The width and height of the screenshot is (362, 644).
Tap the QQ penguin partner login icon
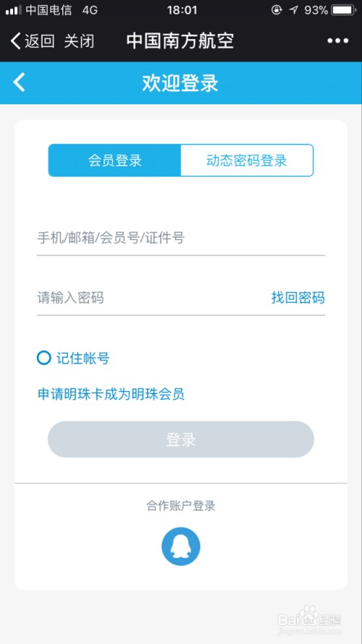coord(180,546)
